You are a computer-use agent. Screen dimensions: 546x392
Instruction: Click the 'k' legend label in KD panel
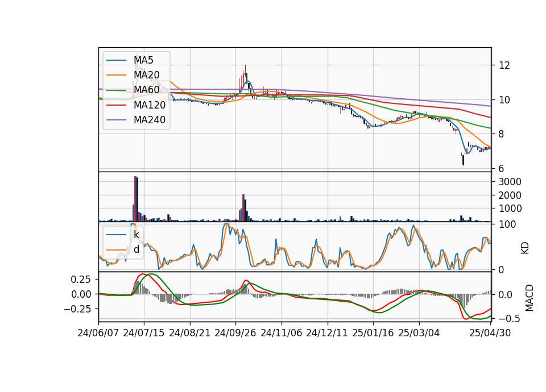(136, 235)
